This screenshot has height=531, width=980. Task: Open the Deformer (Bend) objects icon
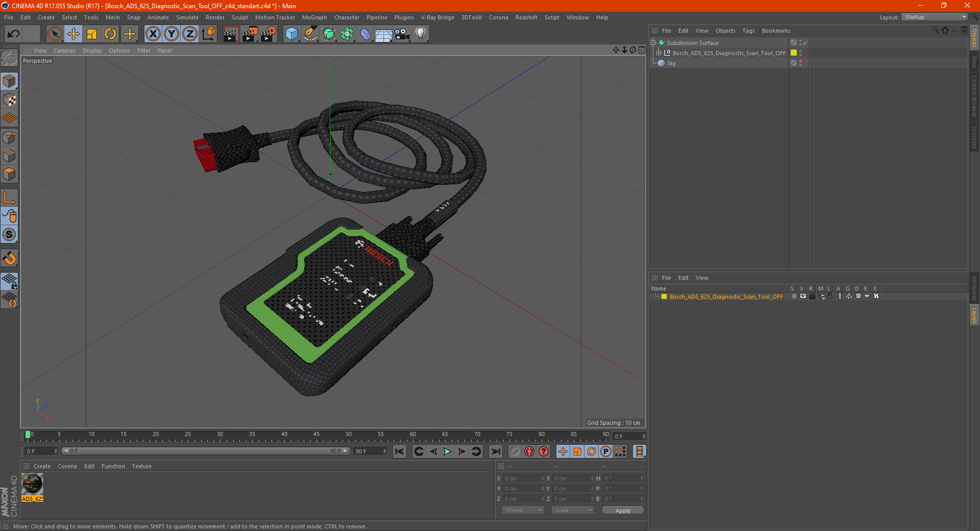click(x=365, y=34)
